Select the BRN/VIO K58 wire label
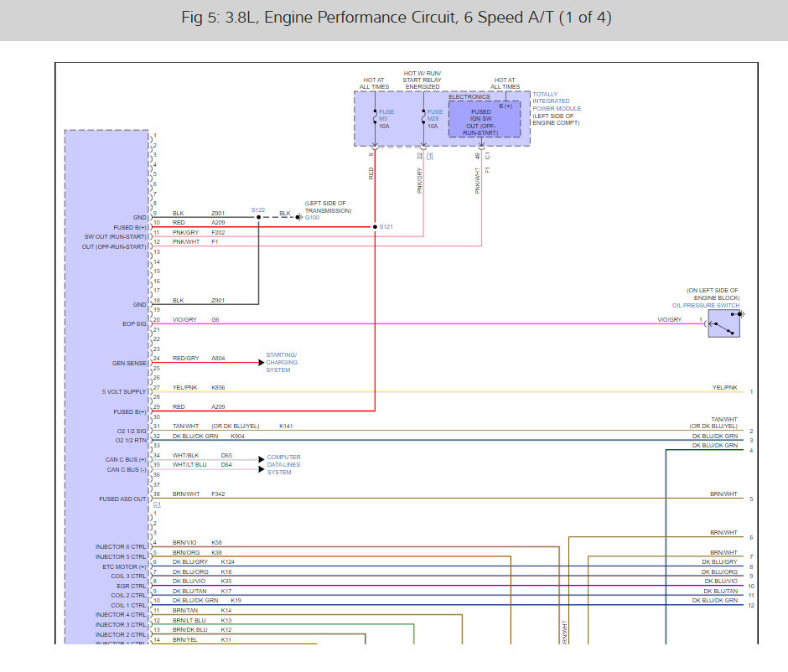 [x=197, y=543]
